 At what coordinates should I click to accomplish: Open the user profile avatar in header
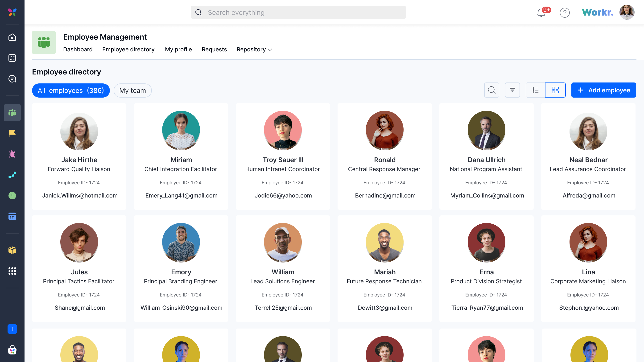[x=627, y=12]
